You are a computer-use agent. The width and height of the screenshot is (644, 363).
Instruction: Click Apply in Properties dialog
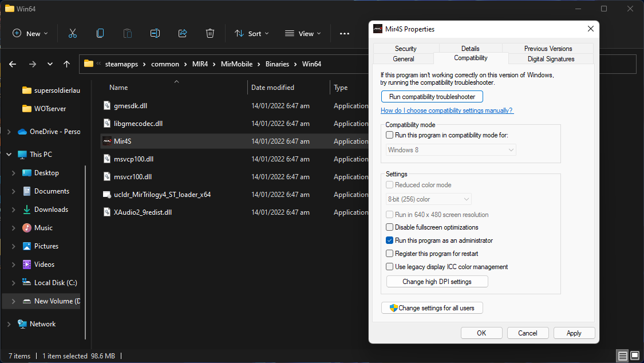(x=574, y=333)
